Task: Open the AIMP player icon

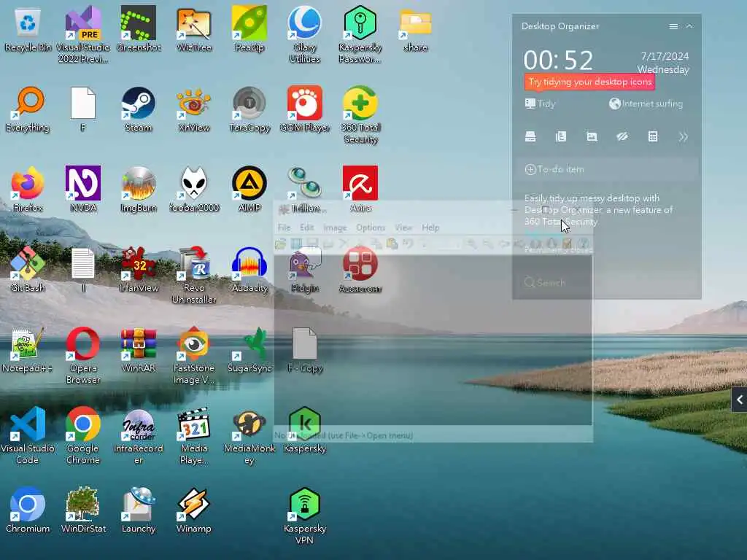Action: 249,190
